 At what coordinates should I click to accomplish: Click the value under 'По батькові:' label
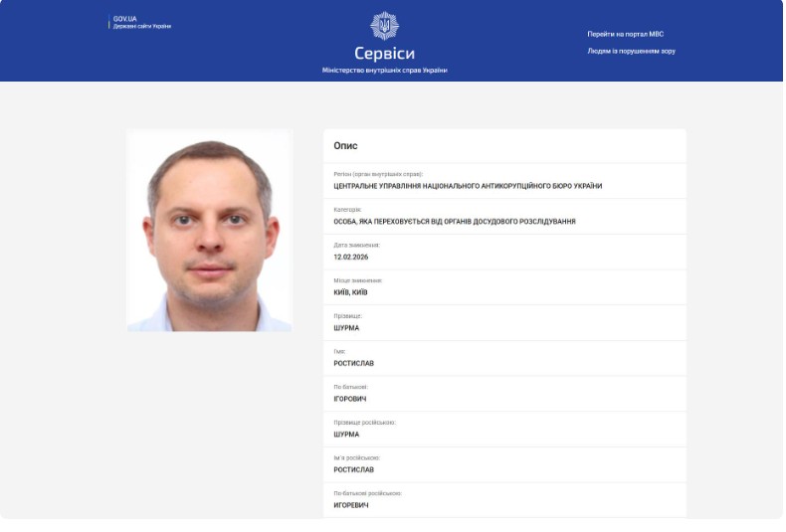click(351, 399)
